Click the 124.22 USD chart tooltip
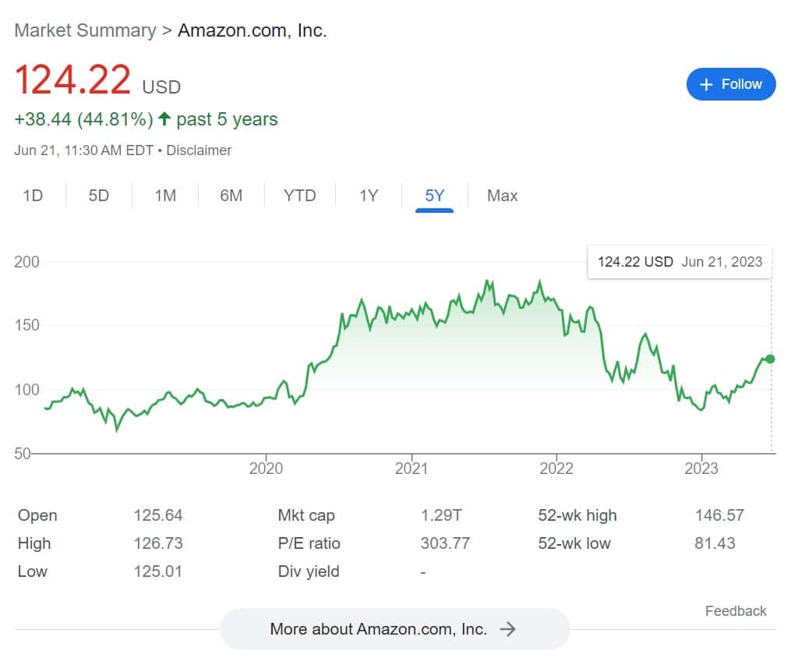Screen dimensions: 812x672 [x=680, y=262]
